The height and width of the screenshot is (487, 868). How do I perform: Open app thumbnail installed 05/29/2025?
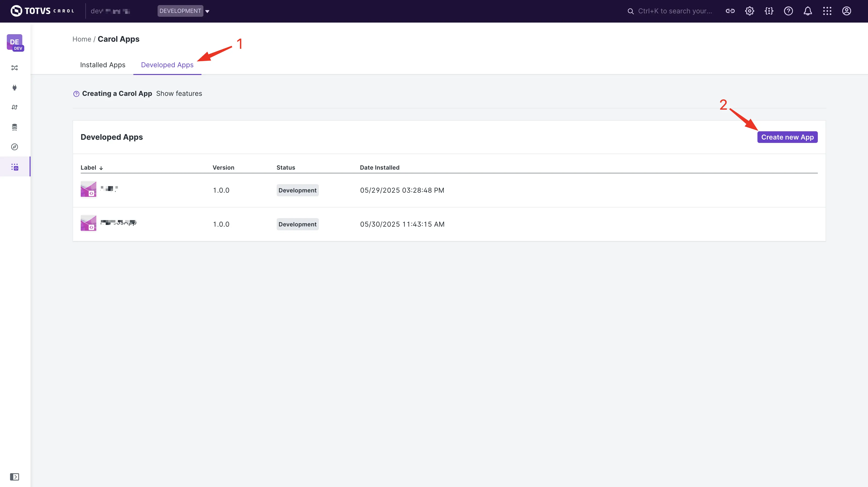tap(88, 189)
